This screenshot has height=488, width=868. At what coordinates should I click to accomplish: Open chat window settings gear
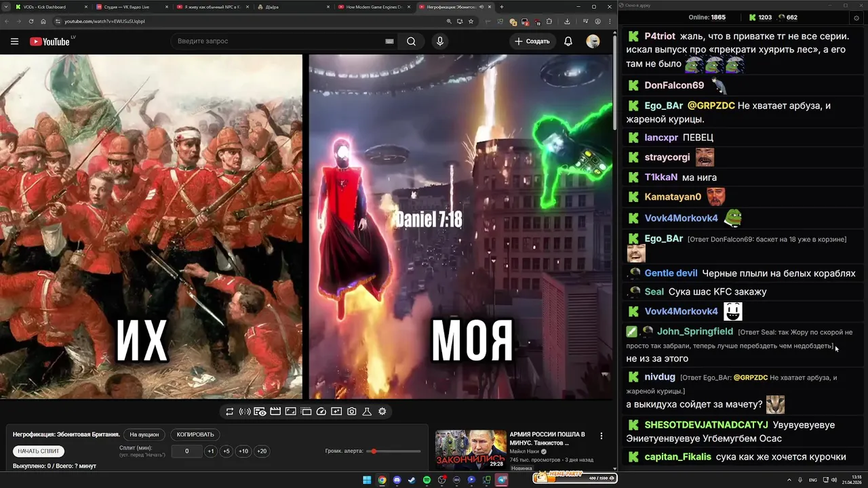tap(856, 17)
